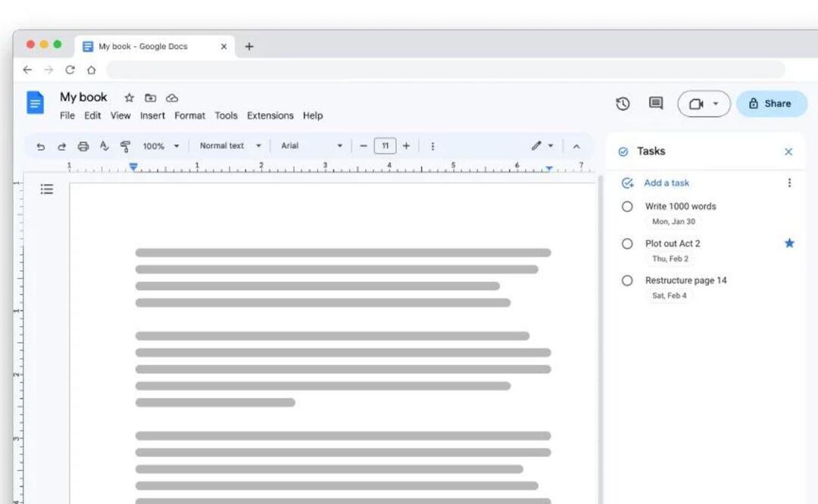This screenshot has width=818, height=504.
Task: Click the move to folder icon
Action: point(151,98)
